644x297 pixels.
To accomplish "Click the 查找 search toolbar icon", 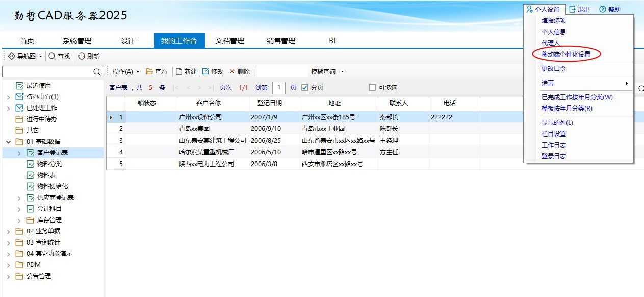I will click(52, 57).
